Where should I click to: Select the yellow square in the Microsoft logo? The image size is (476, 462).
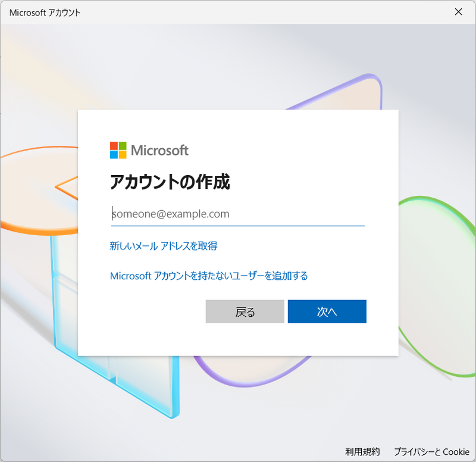[x=123, y=155]
